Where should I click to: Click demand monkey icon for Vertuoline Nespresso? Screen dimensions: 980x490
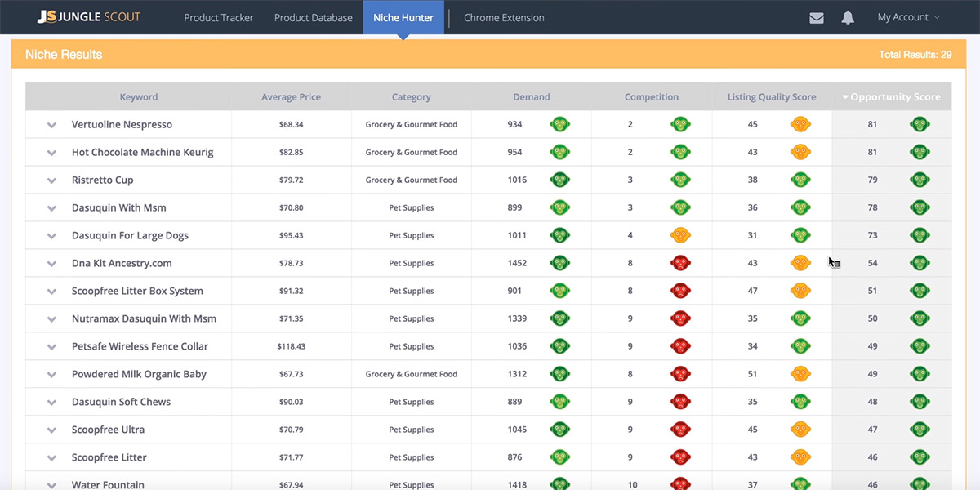tap(559, 124)
